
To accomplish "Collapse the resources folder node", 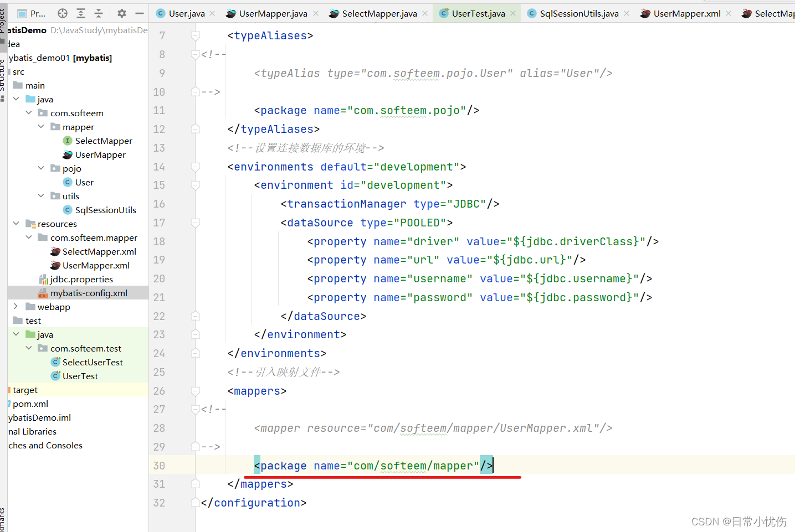I will (x=16, y=223).
